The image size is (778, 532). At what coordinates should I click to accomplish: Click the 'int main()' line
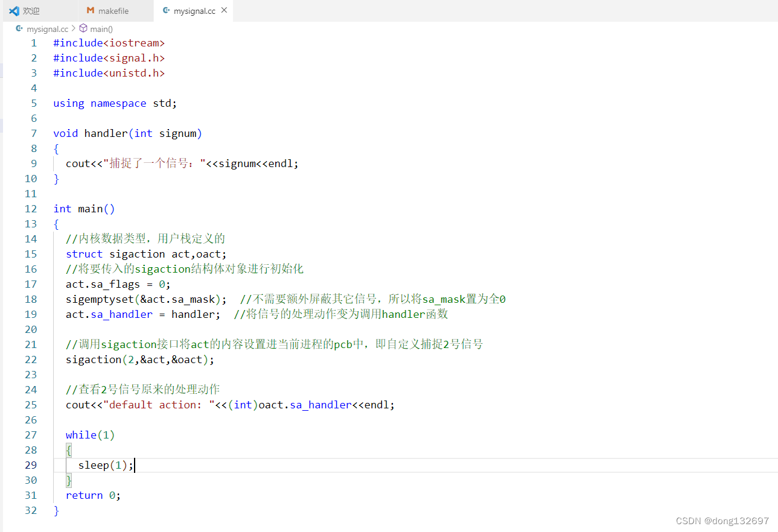pos(84,209)
